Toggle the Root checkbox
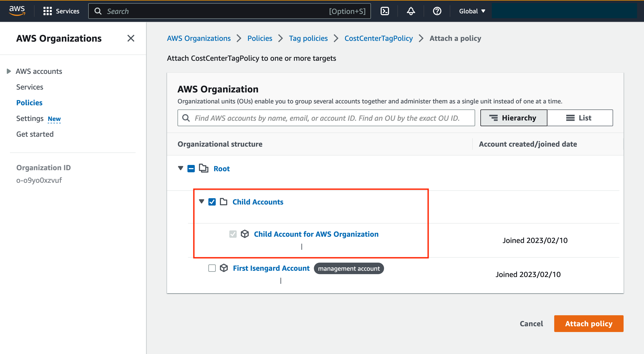644x354 pixels. click(191, 168)
